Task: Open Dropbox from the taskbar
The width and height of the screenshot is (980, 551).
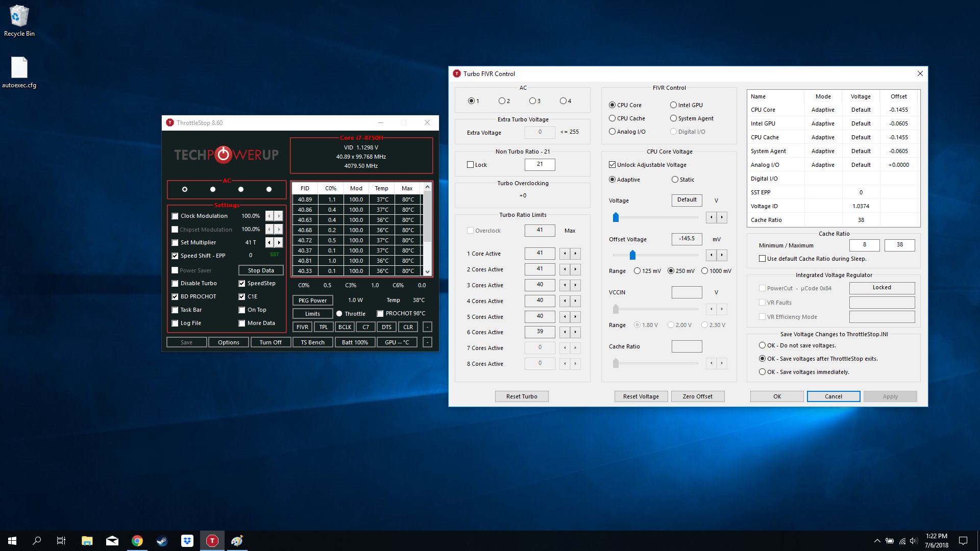Action: [187, 541]
